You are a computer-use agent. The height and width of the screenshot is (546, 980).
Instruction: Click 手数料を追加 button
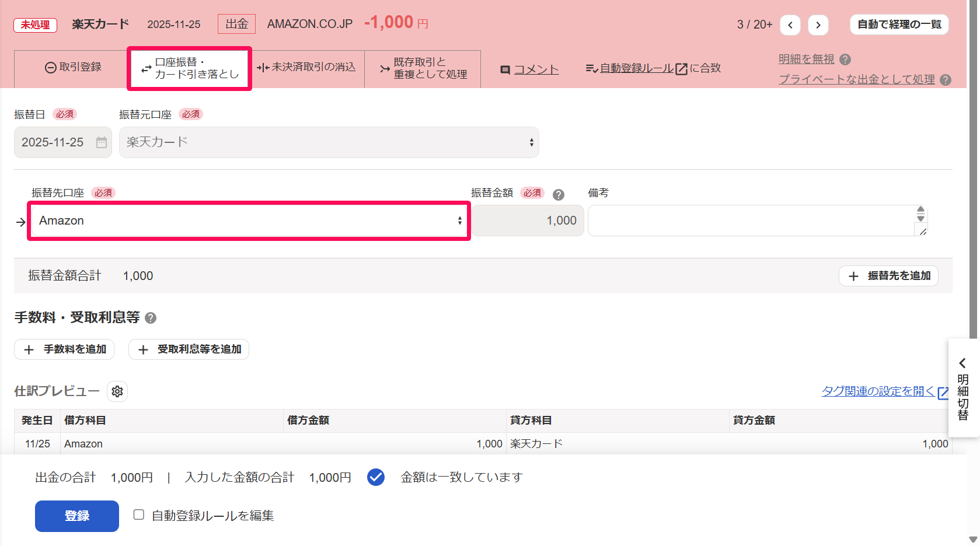pos(64,349)
